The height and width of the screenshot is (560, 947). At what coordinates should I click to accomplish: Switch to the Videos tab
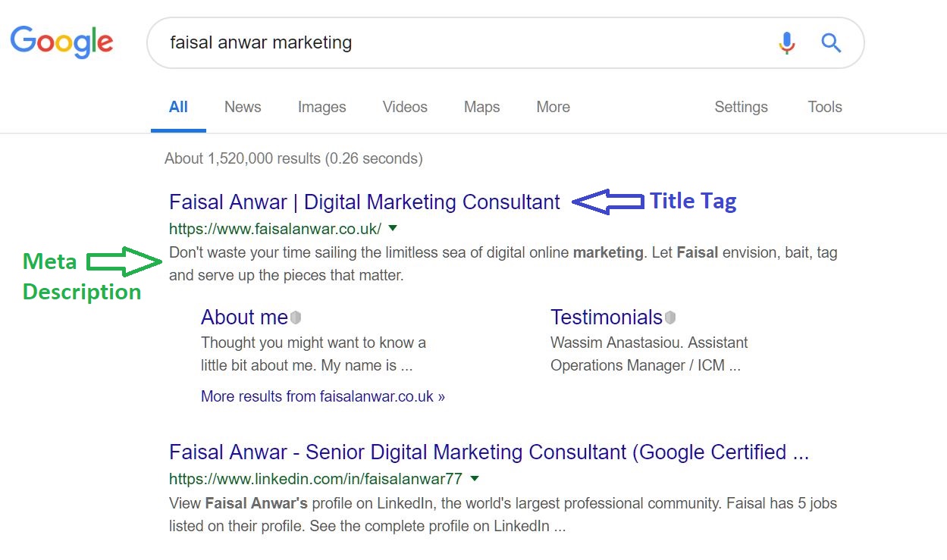coord(405,107)
